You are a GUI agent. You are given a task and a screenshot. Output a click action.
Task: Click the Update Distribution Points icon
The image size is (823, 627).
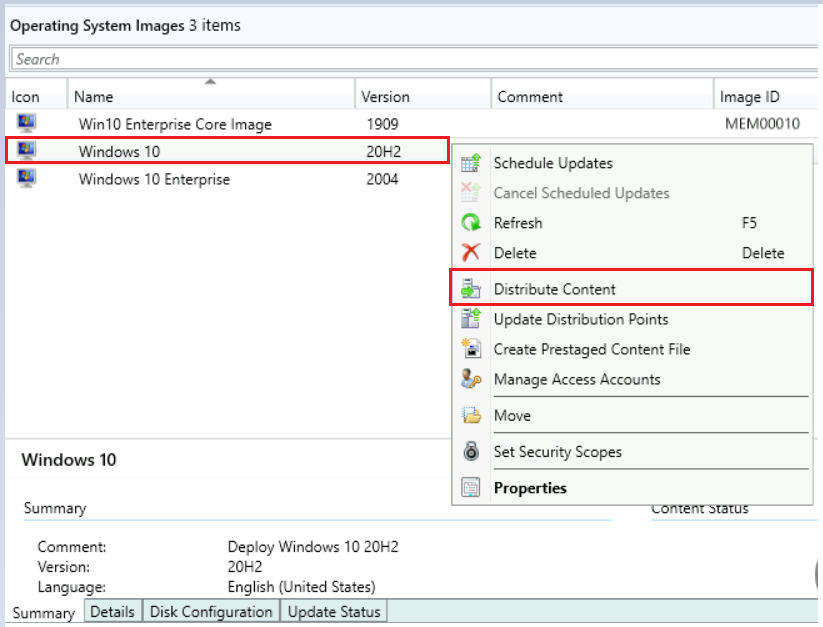(x=471, y=318)
